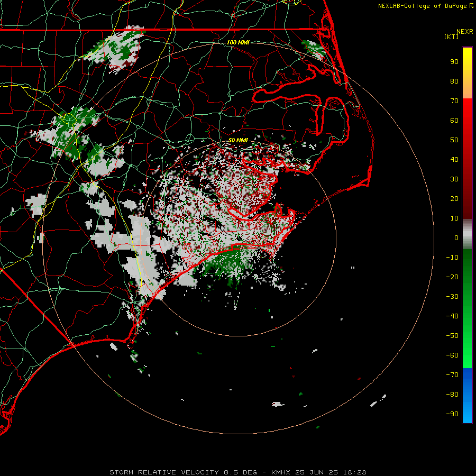Click the 50 value on the velocity scale
Viewport: 476px width, 476px height.
[x=454, y=140]
